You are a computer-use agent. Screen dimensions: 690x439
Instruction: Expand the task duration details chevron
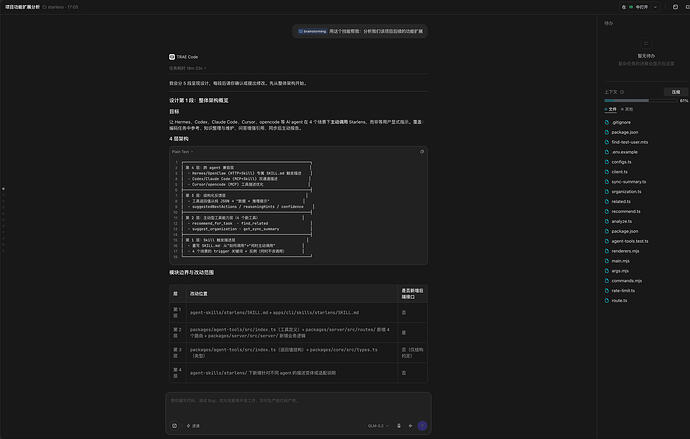click(205, 68)
